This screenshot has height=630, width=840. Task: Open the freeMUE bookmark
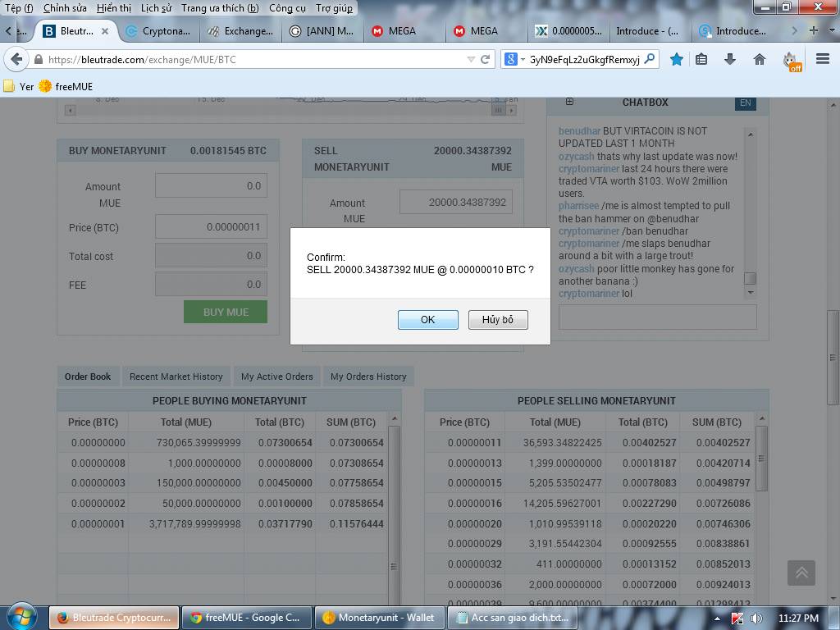(66, 86)
